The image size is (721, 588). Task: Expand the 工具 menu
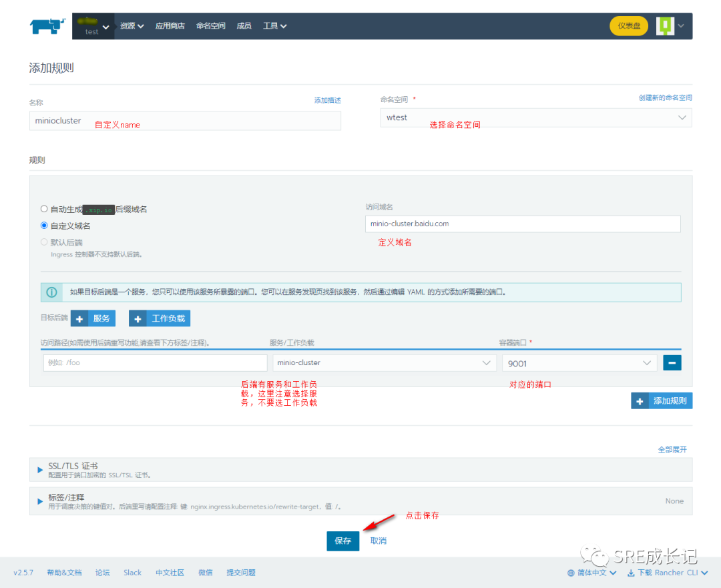[274, 26]
